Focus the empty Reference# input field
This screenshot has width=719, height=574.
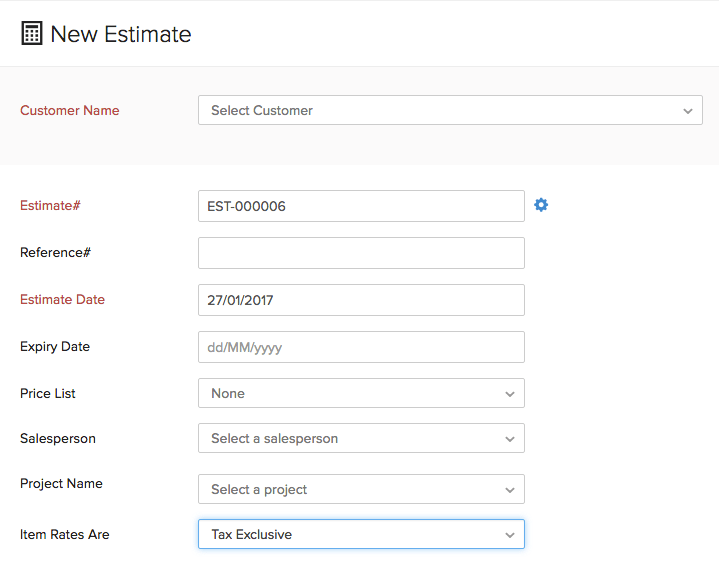[x=360, y=253]
